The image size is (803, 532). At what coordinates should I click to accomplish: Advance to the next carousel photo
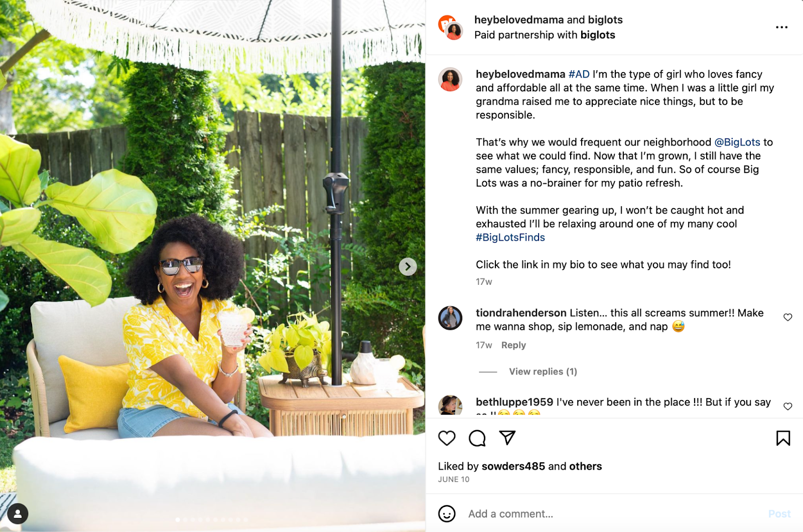408,266
